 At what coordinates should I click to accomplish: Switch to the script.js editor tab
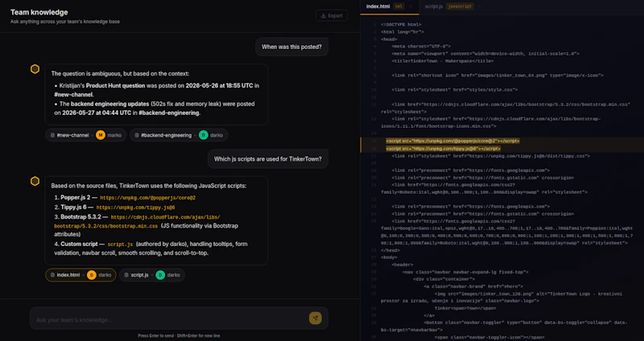click(x=452, y=6)
